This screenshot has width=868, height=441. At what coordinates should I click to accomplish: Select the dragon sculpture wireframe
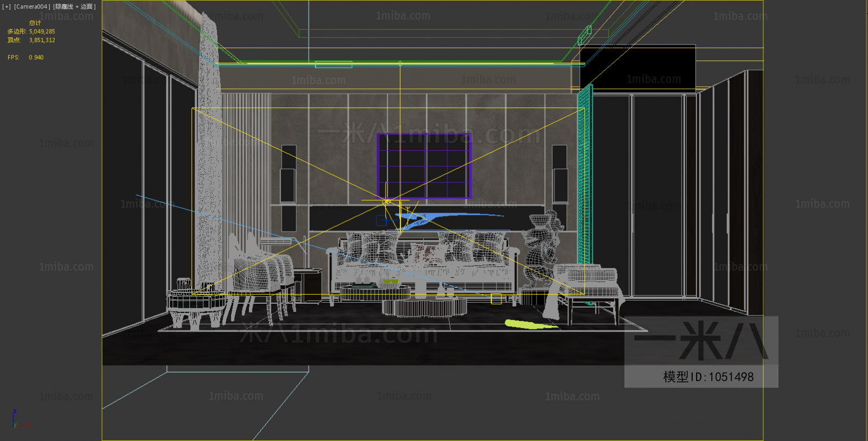pos(542,250)
